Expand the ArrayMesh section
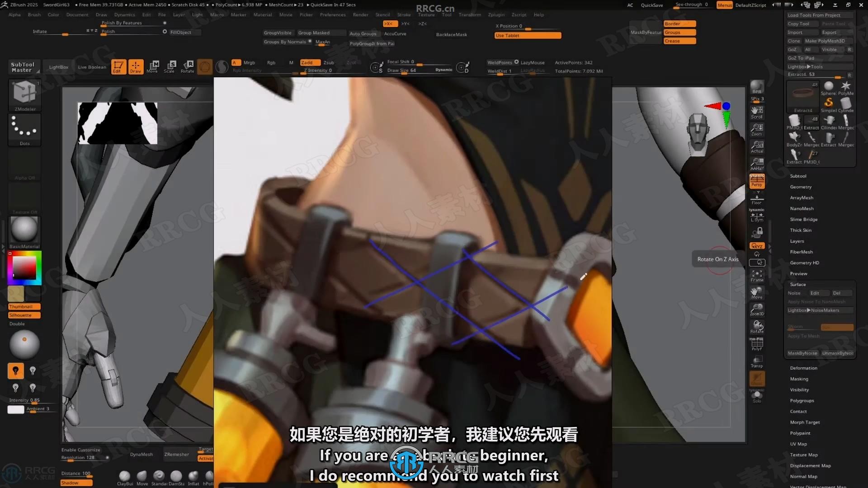The height and width of the screenshot is (488, 868). pos(802,197)
